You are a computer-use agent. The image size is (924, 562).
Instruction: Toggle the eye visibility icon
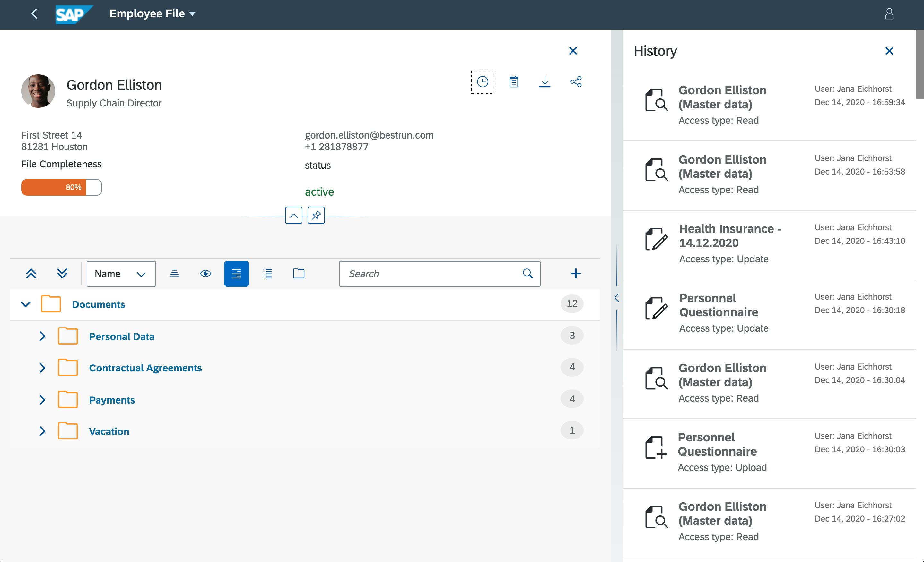pos(205,274)
